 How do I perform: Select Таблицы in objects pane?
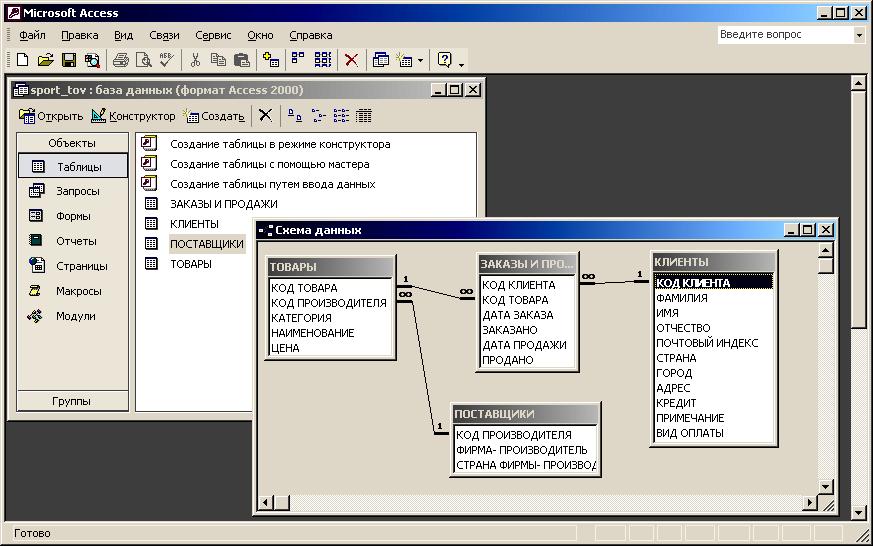point(73,166)
